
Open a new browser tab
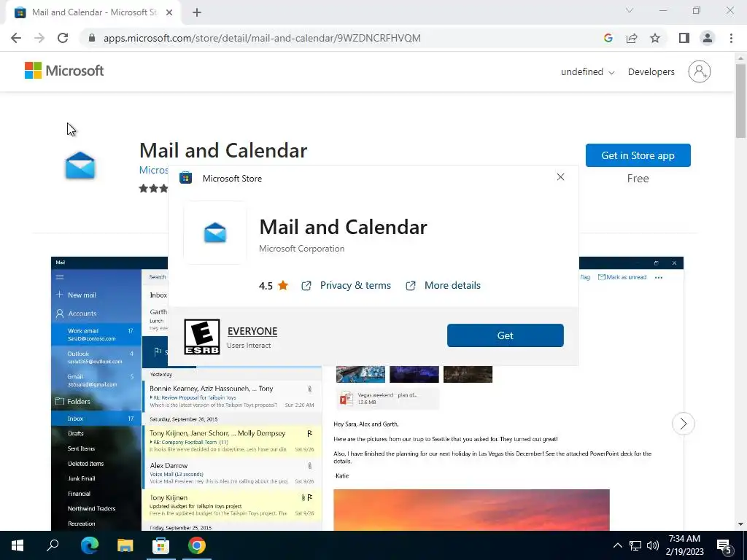tap(197, 12)
